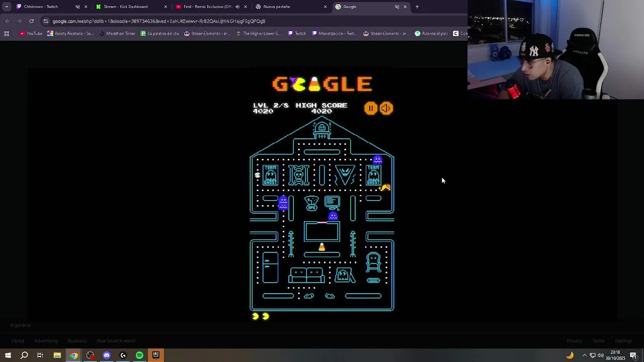Open the first StreamElements bookmark
This screenshot has width=644, height=362.
point(207,34)
